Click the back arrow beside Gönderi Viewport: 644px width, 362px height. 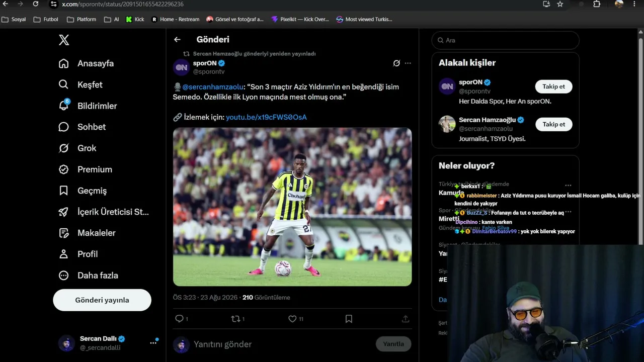click(177, 39)
